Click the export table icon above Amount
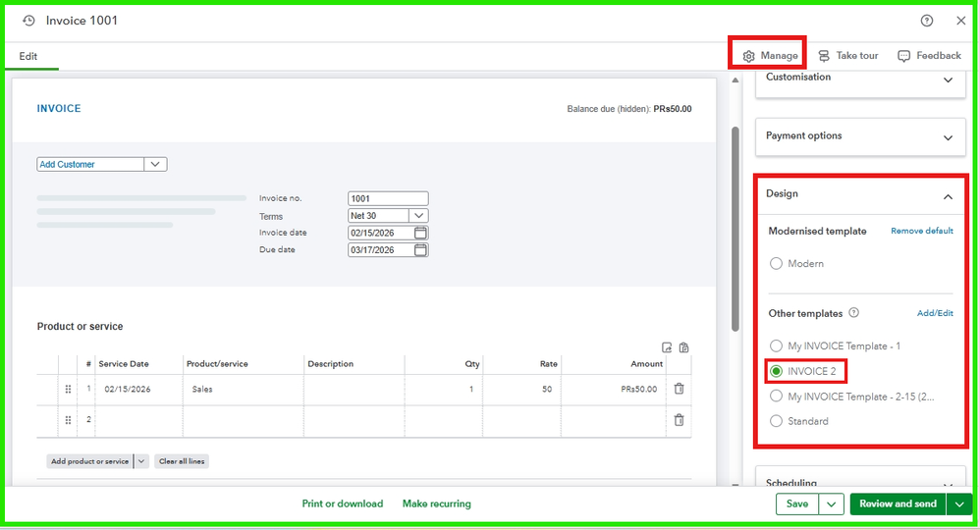Viewport: 980px width, 530px height. (667, 347)
